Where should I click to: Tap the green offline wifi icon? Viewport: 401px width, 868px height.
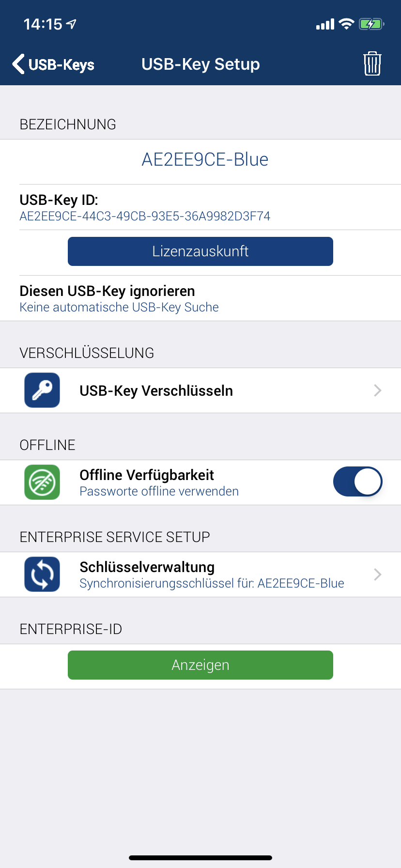[42, 482]
